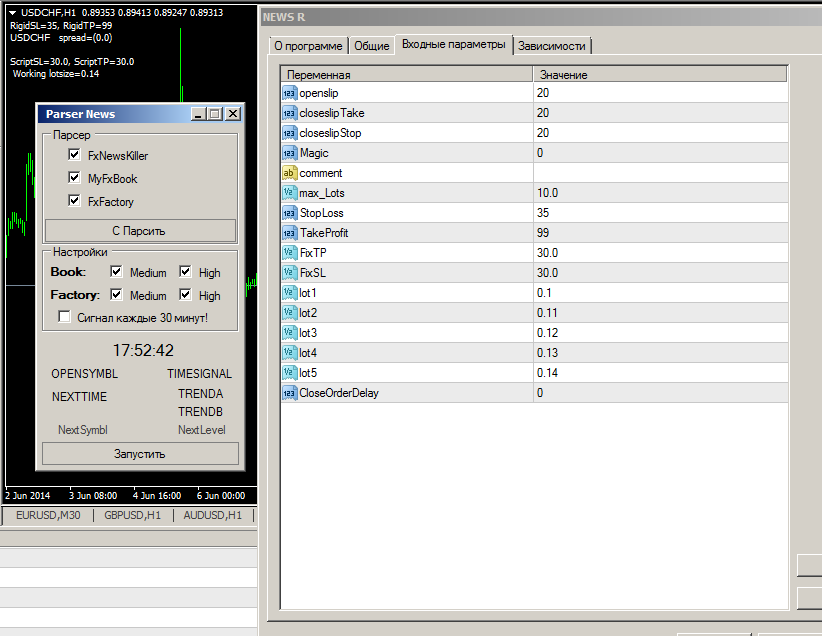Select the lot4 value 0.13
822x636 pixels.
click(661, 353)
